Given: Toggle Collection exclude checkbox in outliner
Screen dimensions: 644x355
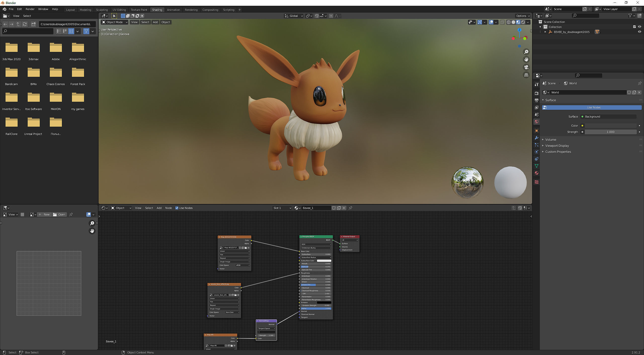Looking at the screenshot, I should [634, 27].
